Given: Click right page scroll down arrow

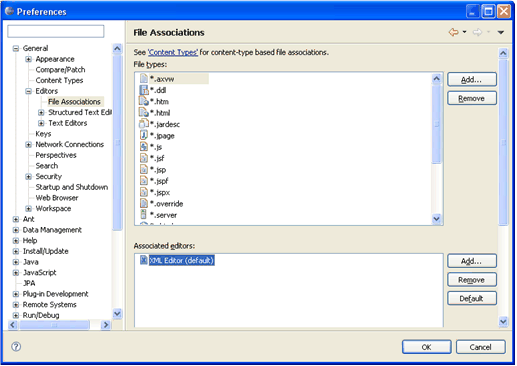Looking at the screenshot, I should pyautogui.click(x=503, y=322).
